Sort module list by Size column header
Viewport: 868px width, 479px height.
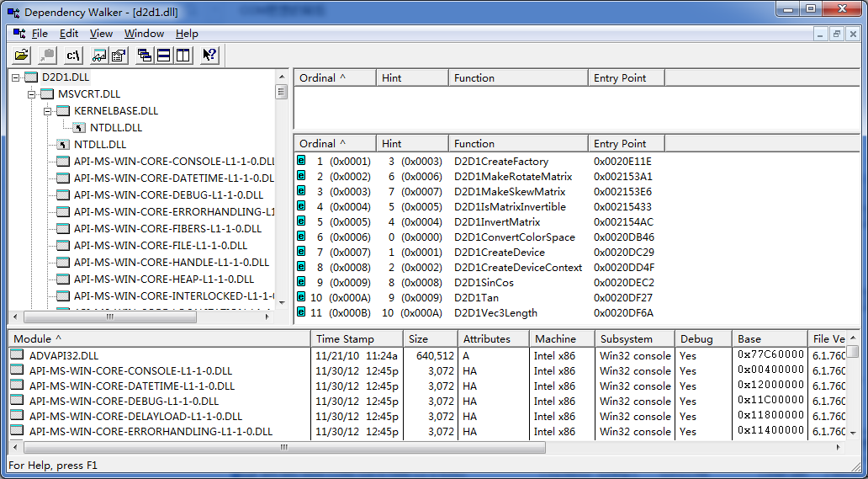click(x=431, y=339)
